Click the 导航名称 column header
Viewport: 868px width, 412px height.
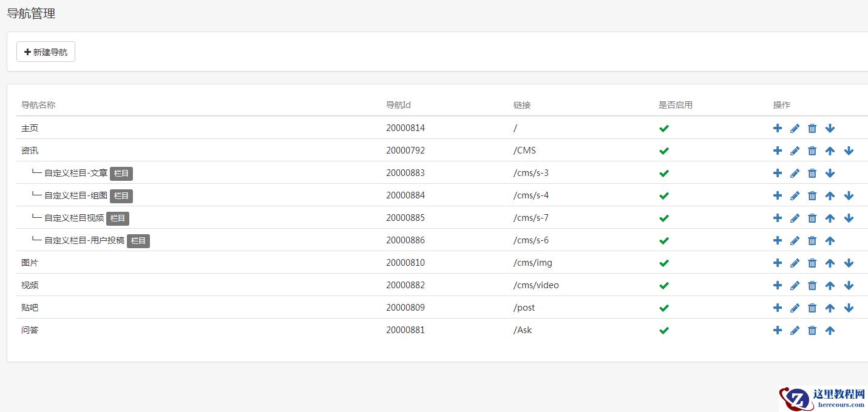tap(38, 105)
